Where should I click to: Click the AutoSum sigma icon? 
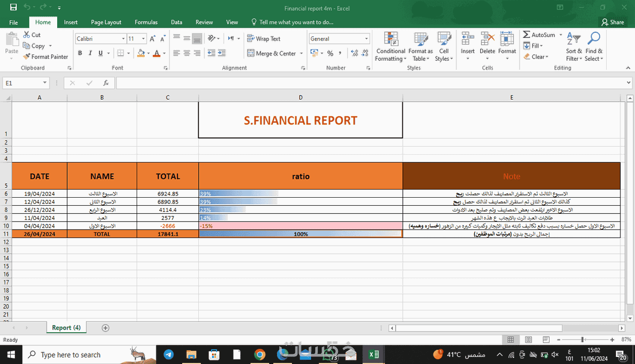[526, 35]
